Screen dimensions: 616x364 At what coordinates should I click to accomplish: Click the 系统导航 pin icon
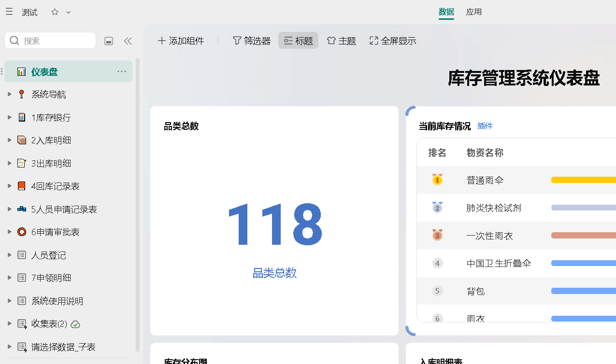(x=21, y=94)
